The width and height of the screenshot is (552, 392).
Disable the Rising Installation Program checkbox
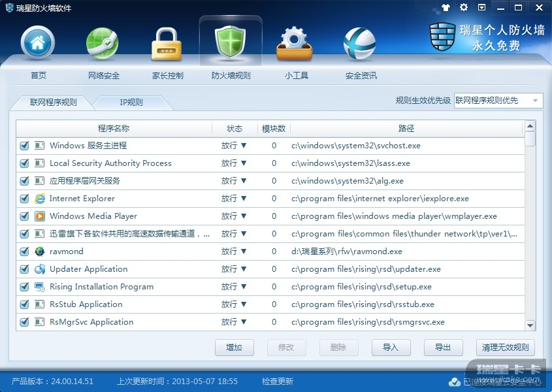tap(24, 287)
